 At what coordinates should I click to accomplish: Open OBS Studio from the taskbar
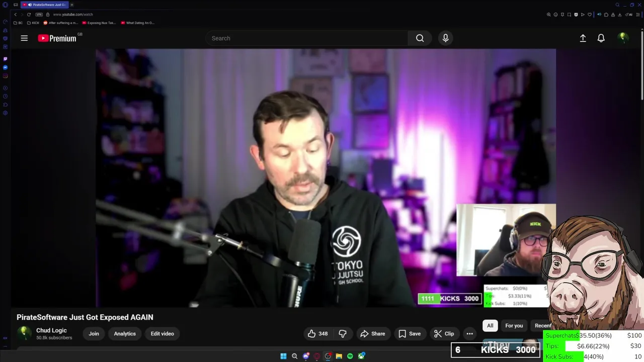(328, 356)
